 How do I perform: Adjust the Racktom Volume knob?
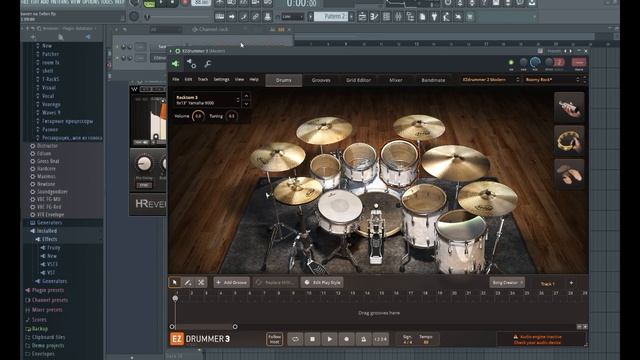click(198, 116)
